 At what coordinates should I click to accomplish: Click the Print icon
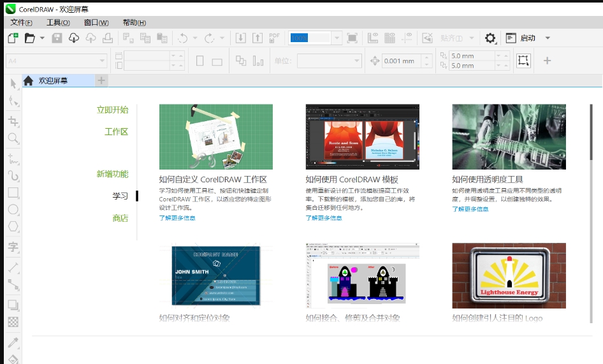click(x=108, y=38)
